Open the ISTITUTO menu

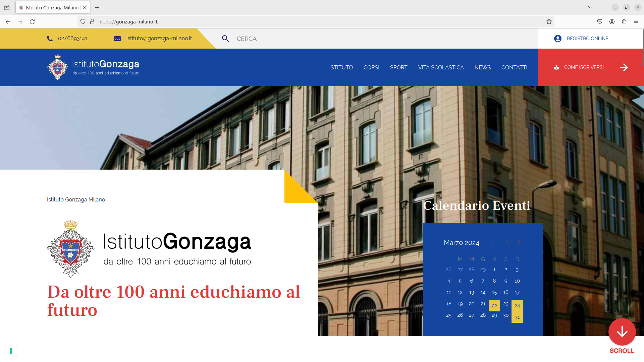(x=341, y=67)
